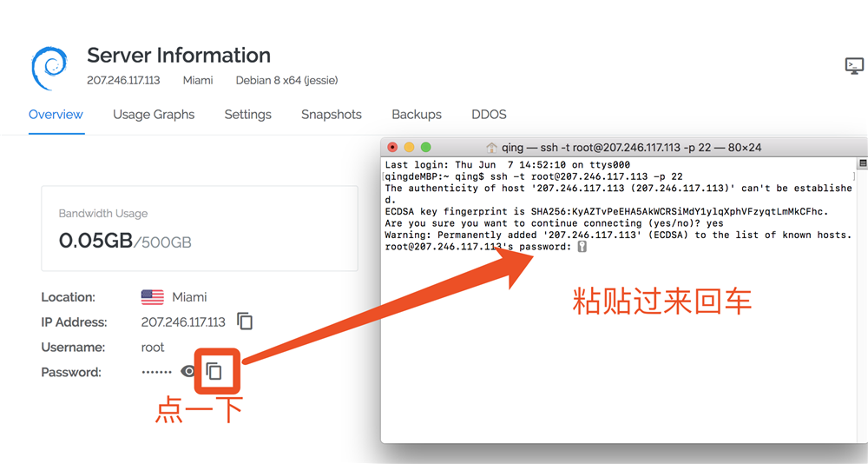Click the /500GB bandwidth limit
Image resolution: width=868 pixels, height=464 pixels.
[162, 242]
